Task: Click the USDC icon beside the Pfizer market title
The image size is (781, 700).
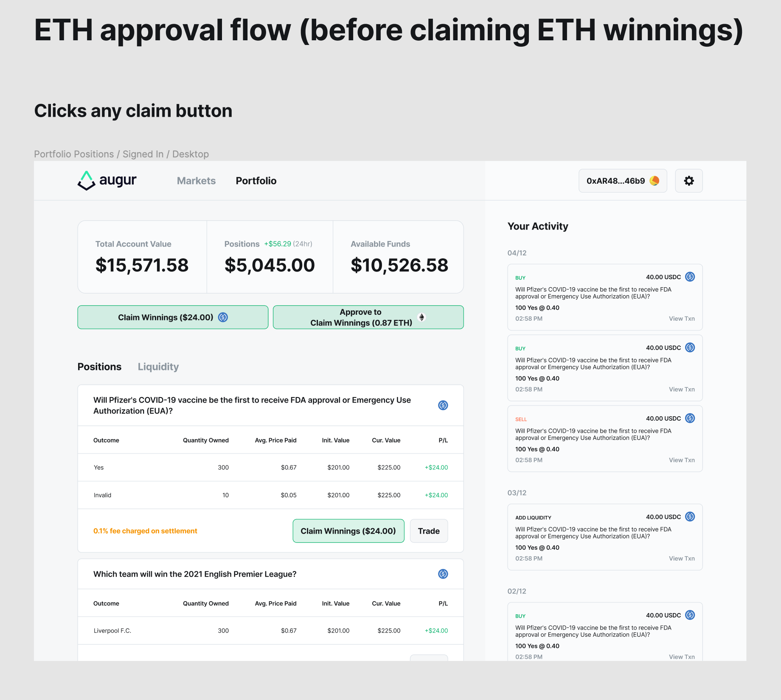Action: pos(443,405)
